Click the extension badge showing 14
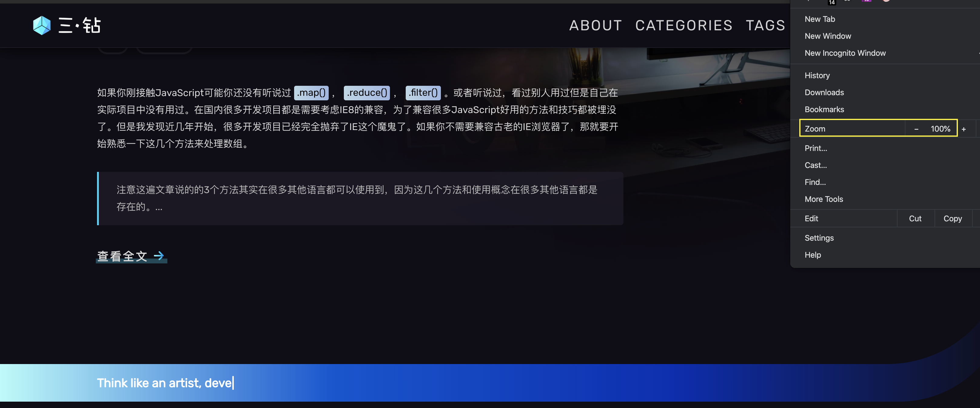 point(832,2)
